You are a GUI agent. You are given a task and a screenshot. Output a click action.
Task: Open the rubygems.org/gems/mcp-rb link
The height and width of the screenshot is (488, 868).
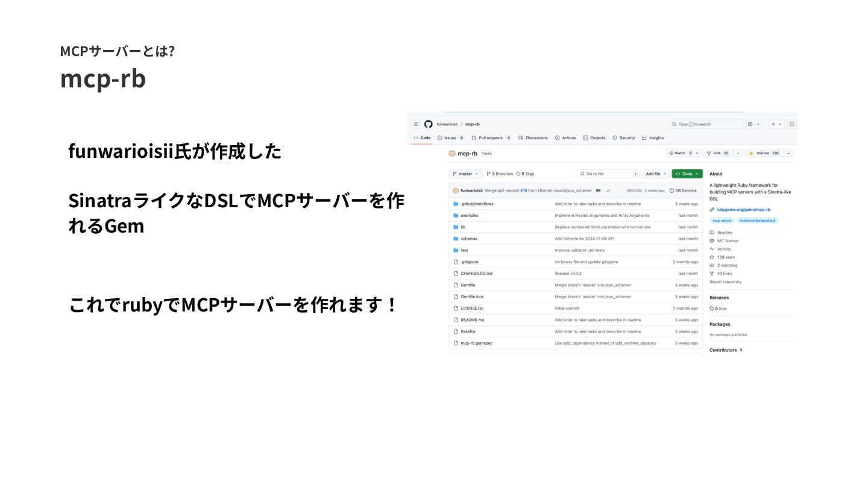pyautogui.click(x=743, y=210)
